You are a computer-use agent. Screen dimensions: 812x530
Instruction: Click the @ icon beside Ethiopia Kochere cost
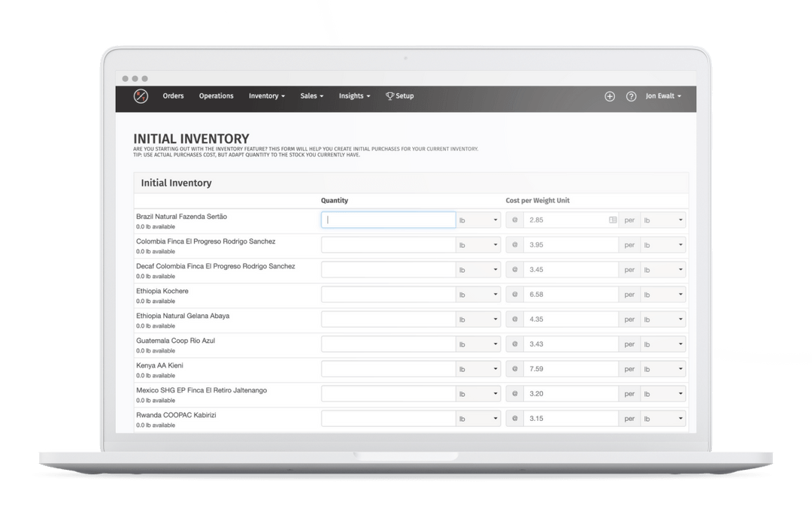(x=514, y=294)
